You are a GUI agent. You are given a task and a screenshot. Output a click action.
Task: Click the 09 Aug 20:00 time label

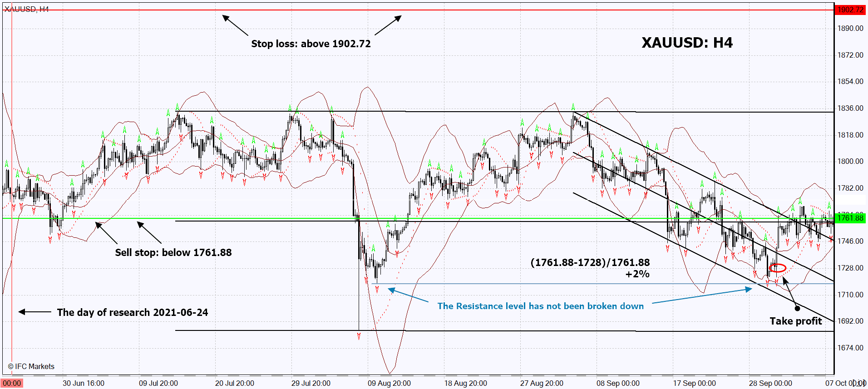389,383
